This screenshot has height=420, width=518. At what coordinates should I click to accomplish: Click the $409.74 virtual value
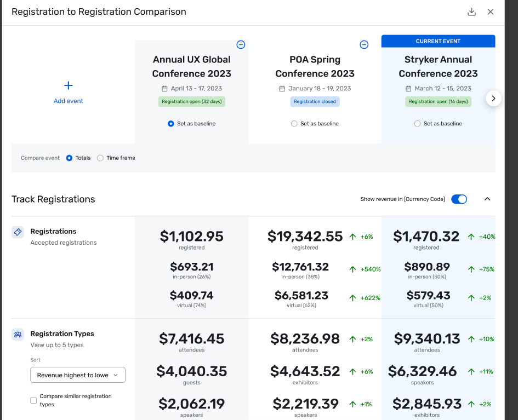[x=192, y=295]
